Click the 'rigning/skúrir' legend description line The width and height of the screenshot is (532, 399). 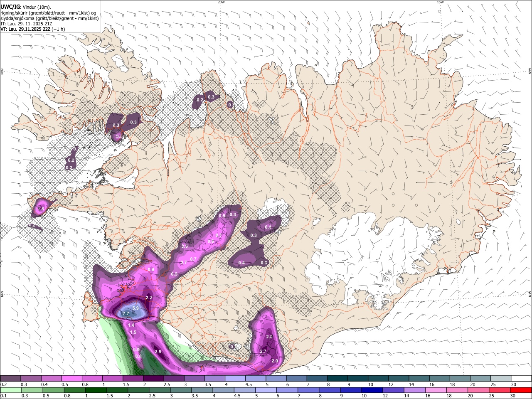48,13
